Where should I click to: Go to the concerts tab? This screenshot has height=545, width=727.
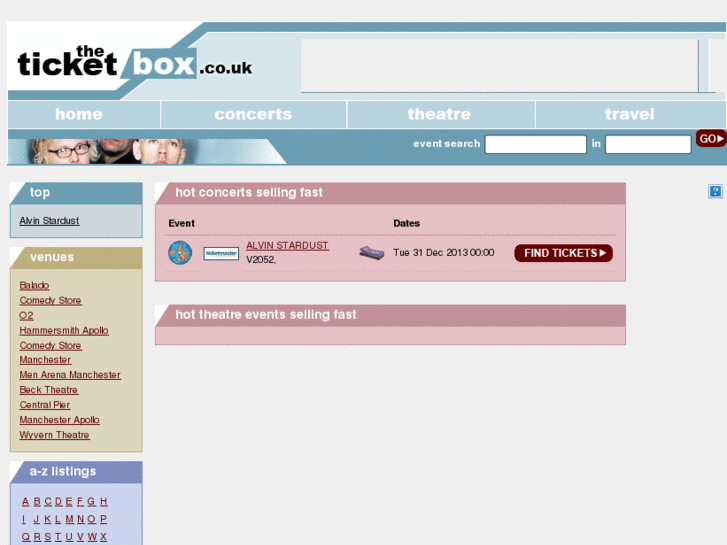click(253, 114)
